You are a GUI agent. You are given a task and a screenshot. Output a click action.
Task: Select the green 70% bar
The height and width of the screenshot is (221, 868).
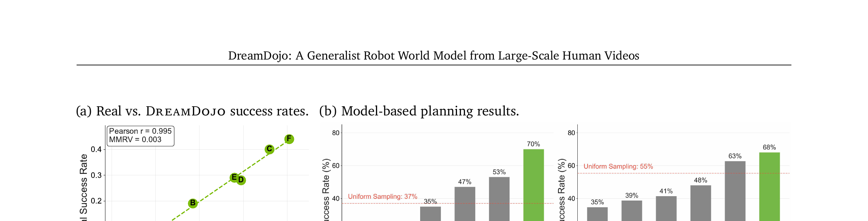(534, 185)
